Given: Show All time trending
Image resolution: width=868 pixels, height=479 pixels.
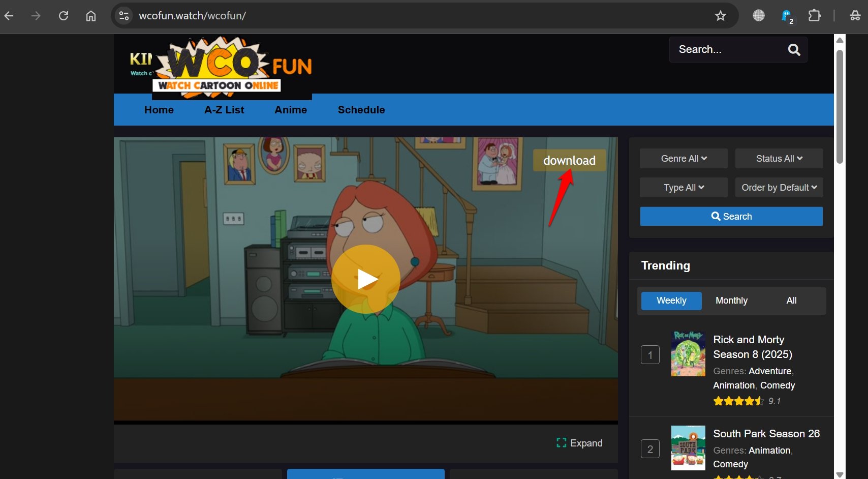Looking at the screenshot, I should point(791,301).
